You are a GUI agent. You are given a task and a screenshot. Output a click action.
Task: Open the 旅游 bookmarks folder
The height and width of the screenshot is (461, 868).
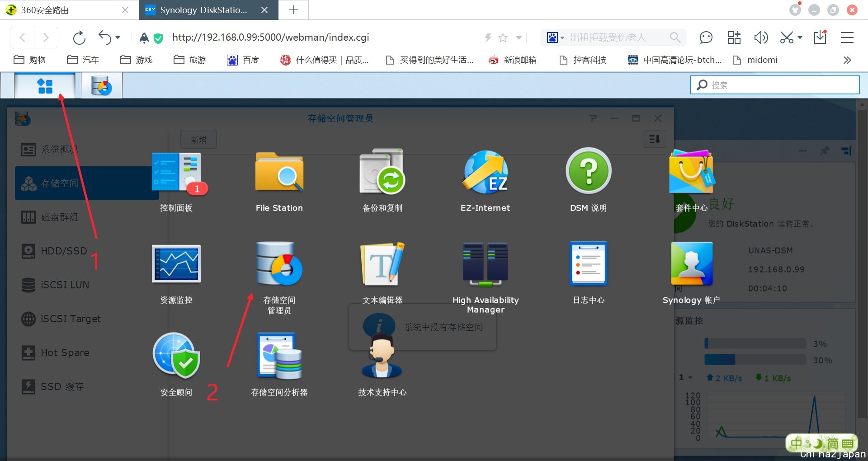coord(190,60)
